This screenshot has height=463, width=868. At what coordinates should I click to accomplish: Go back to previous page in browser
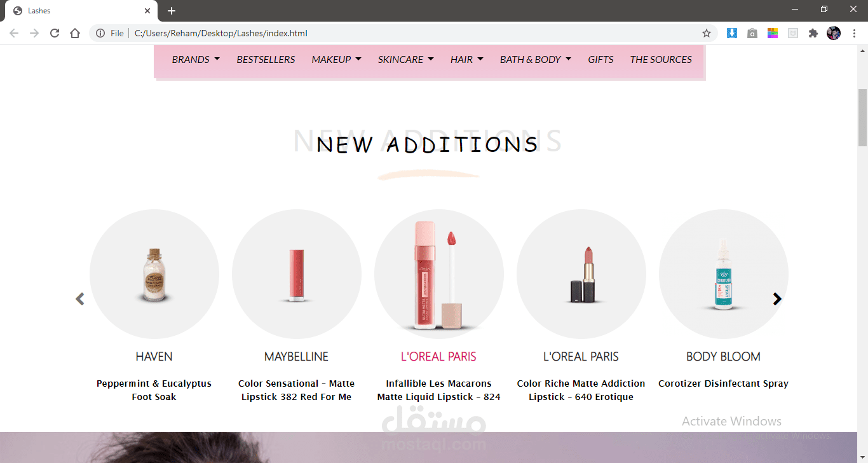click(14, 33)
